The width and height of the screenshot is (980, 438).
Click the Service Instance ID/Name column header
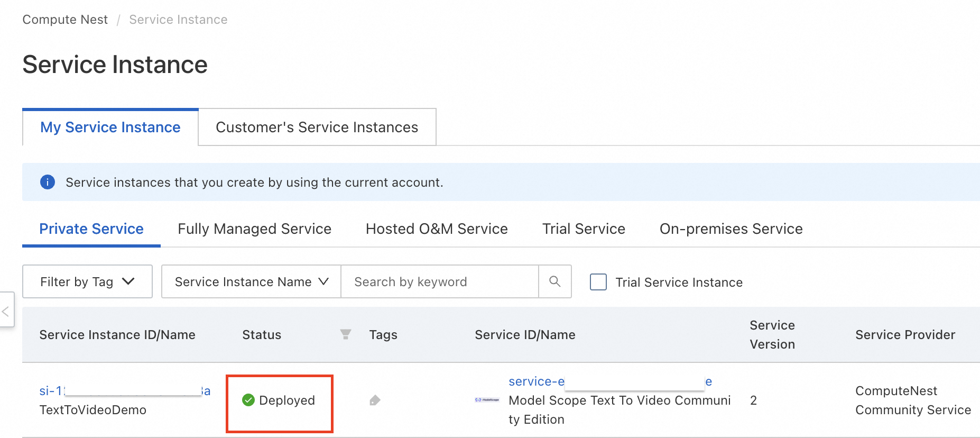click(x=117, y=335)
